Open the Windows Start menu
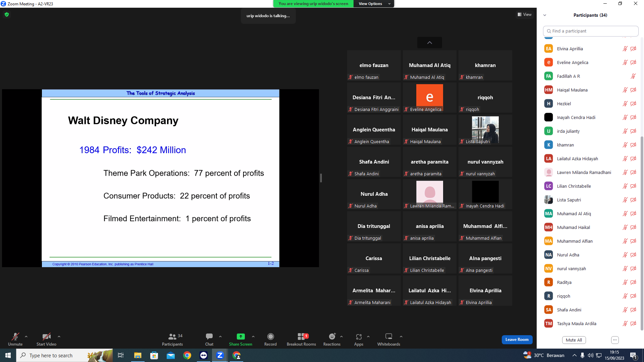The width and height of the screenshot is (644, 362). tap(8, 355)
